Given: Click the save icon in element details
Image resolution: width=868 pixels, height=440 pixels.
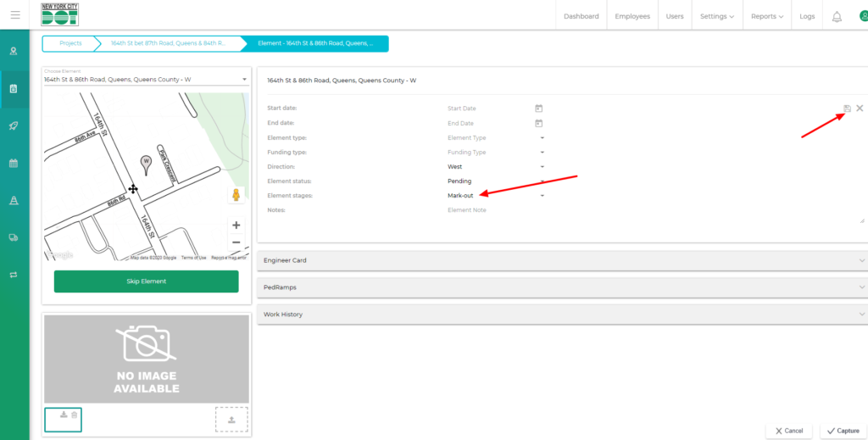Looking at the screenshot, I should coord(847,109).
